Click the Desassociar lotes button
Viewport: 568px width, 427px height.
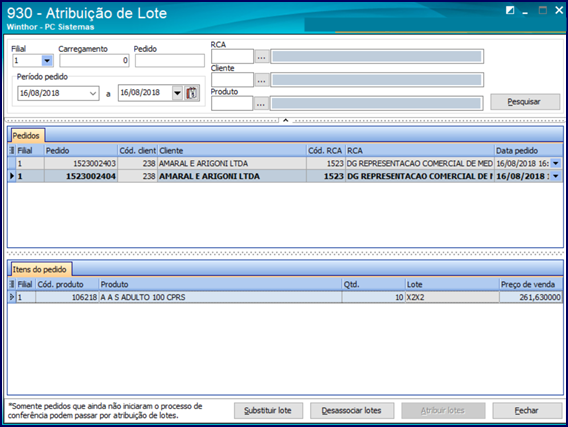tap(352, 411)
